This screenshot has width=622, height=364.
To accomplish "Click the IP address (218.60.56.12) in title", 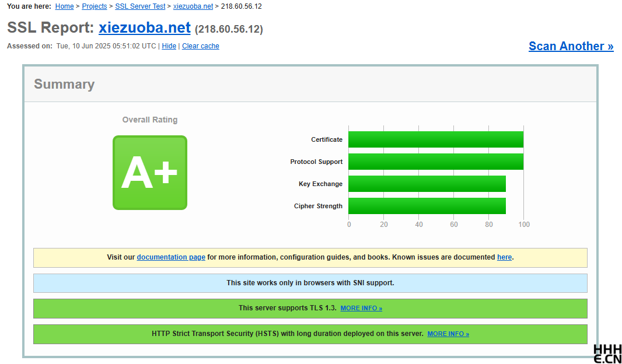I will point(229,29).
